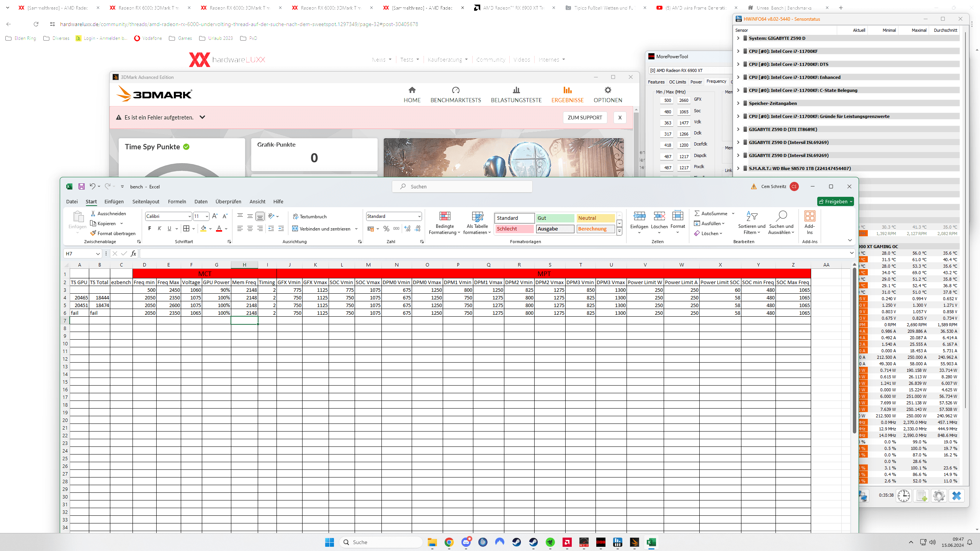980x551 pixels.
Task: Click the Save icon in Excel title bar
Action: coord(82,186)
